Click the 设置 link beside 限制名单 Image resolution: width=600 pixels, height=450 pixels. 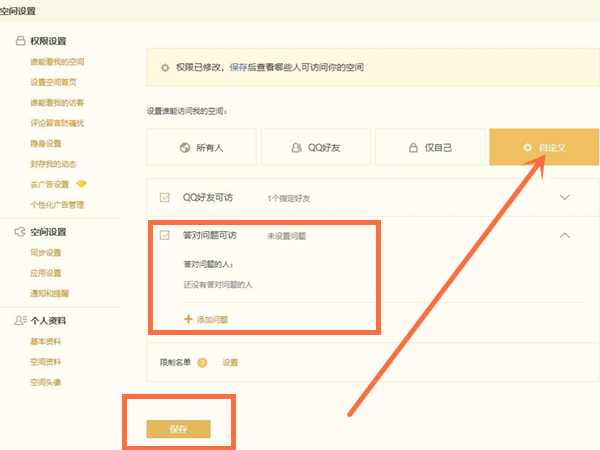click(x=230, y=362)
